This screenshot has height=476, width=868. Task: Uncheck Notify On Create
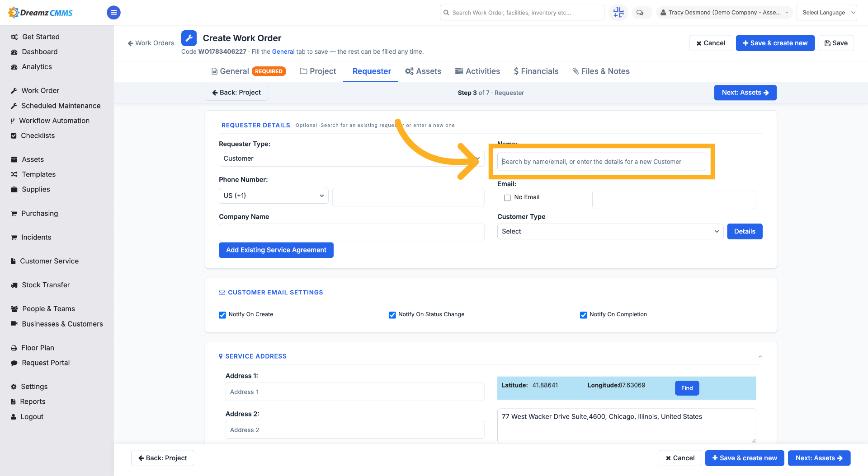(x=222, y=315)
